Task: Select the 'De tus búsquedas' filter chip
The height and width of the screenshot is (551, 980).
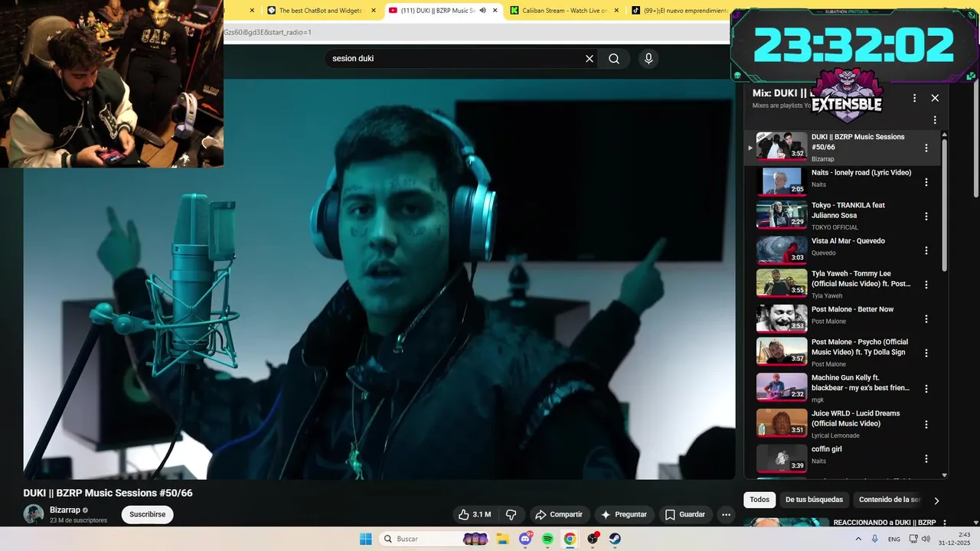Action: (814, 500)
